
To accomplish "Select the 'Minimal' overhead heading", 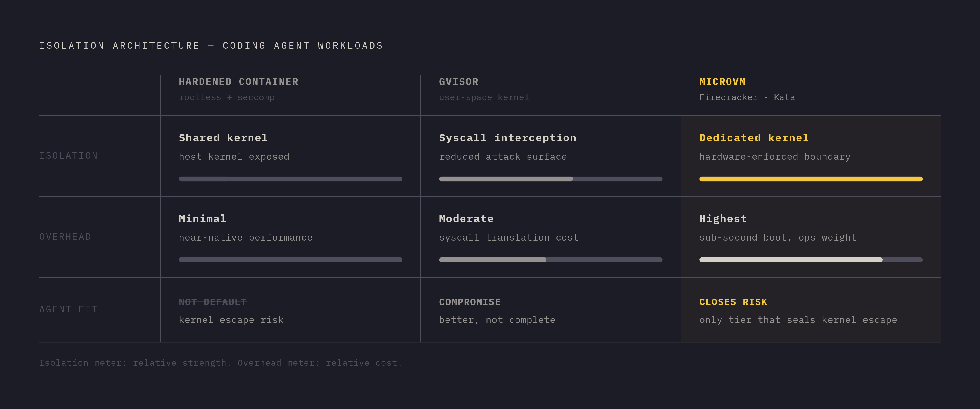I will pos(202,219).
